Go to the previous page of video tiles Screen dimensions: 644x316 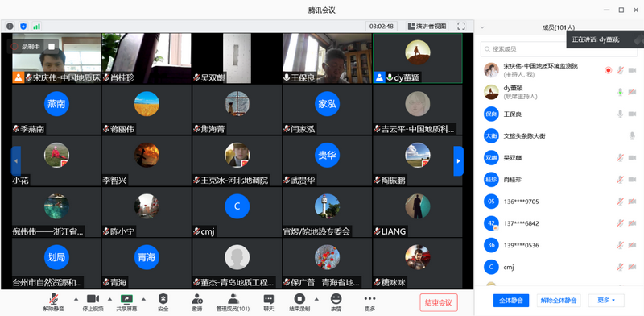pyautogui.click(x=16, y=161)
